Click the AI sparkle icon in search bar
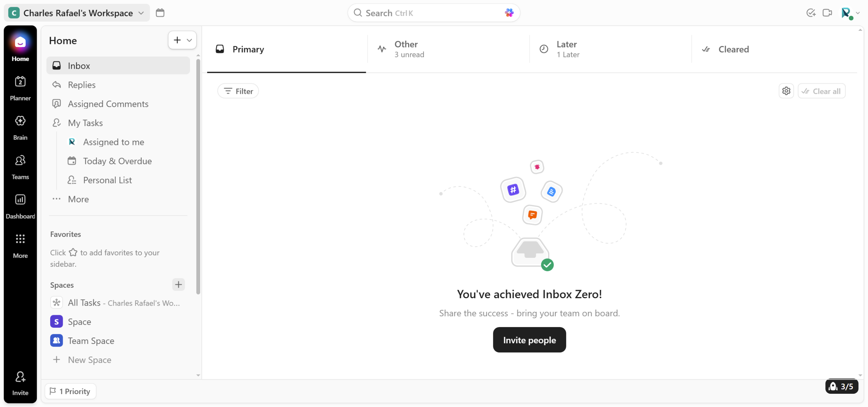 coord(509,13)
